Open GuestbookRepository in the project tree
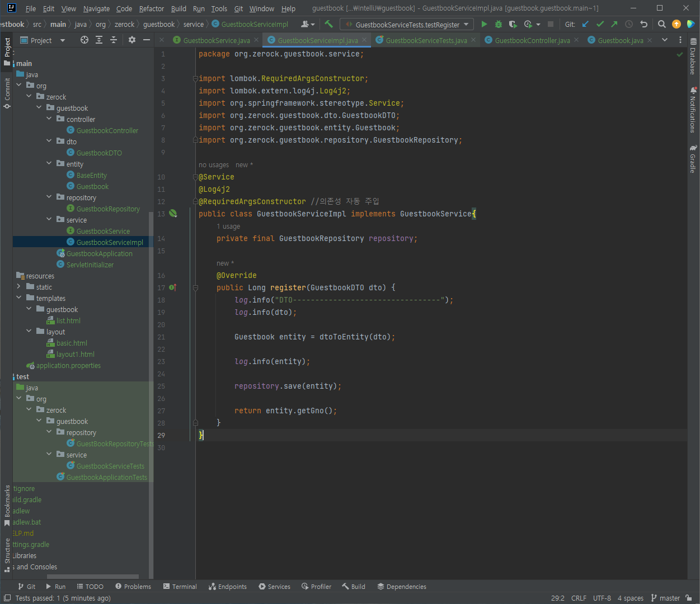The width and height of the screenshot is (700, 604). coord(108,209)
